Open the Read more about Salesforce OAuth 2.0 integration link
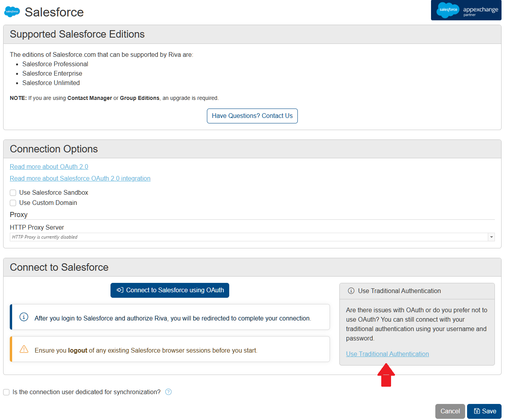The height and width of the screenshot is (420, 509). point(80,178)
